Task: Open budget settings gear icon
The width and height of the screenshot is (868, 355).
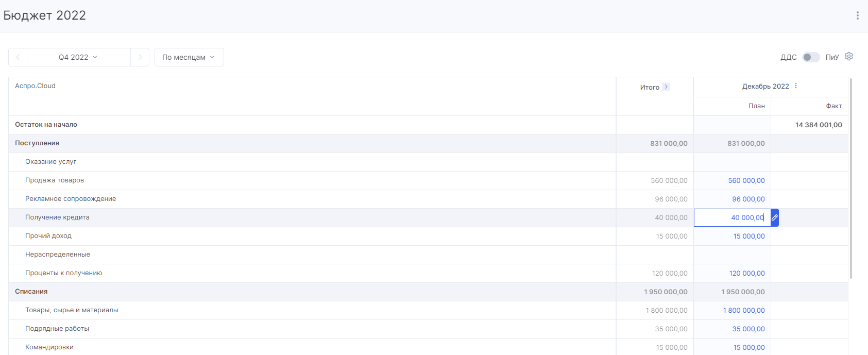Action: coord(849,56)
